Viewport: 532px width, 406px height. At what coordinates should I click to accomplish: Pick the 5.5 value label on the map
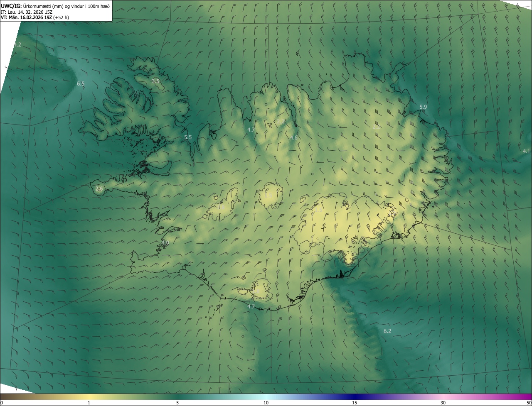pyautogui.click(x=188, y=137)
